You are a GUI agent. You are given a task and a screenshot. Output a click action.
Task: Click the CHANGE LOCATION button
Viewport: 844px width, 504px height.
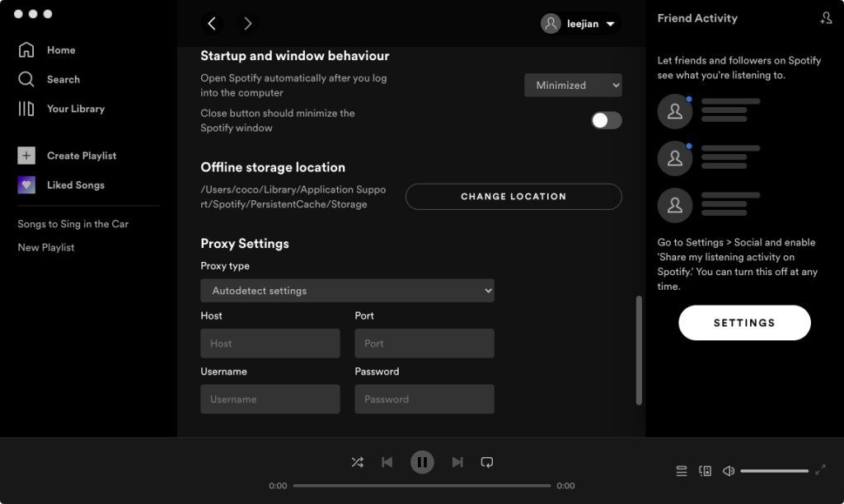(513, 197)
